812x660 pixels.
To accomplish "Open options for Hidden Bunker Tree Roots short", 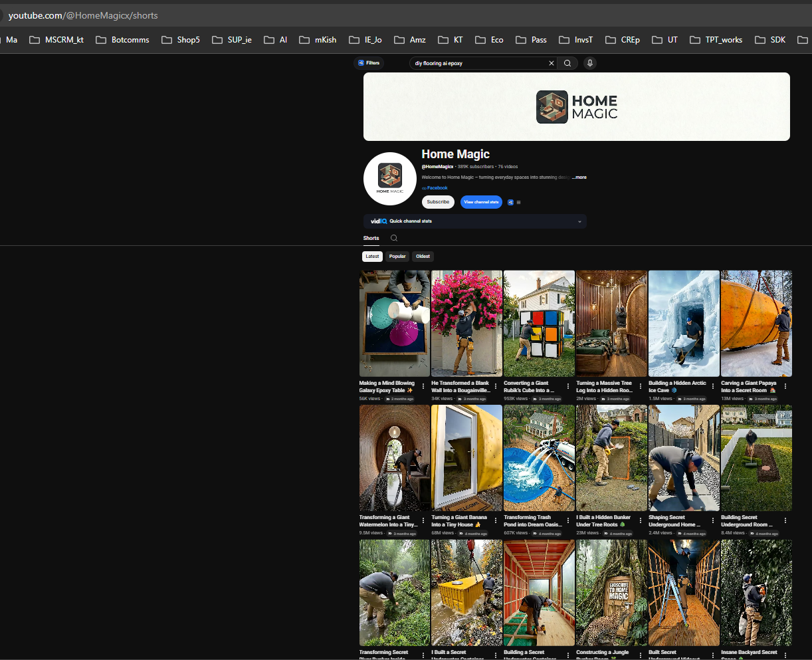I will coord(641,520).
